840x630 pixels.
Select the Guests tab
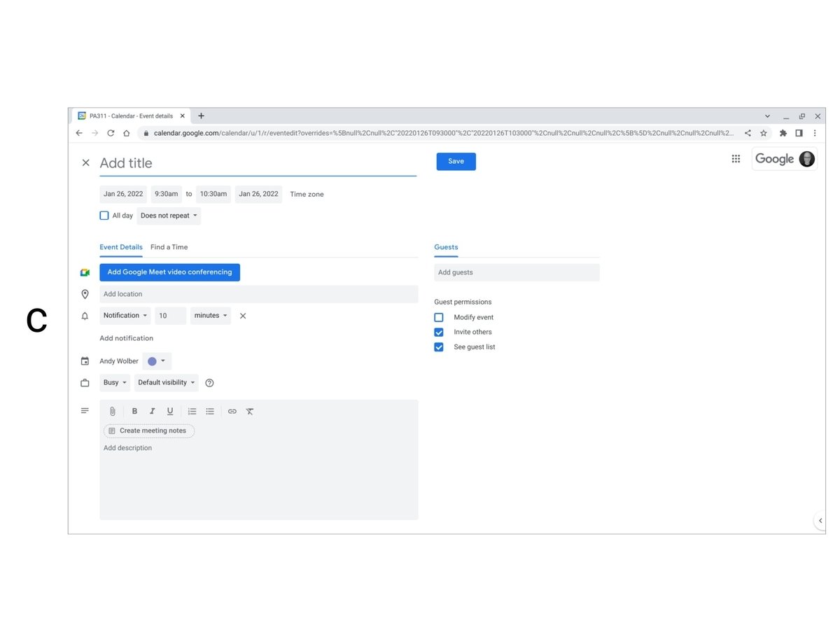click(446, 247)
